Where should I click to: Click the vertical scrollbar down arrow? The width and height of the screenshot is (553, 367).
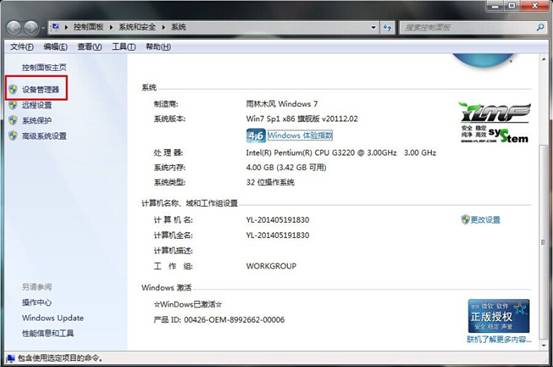pos(543,345)
